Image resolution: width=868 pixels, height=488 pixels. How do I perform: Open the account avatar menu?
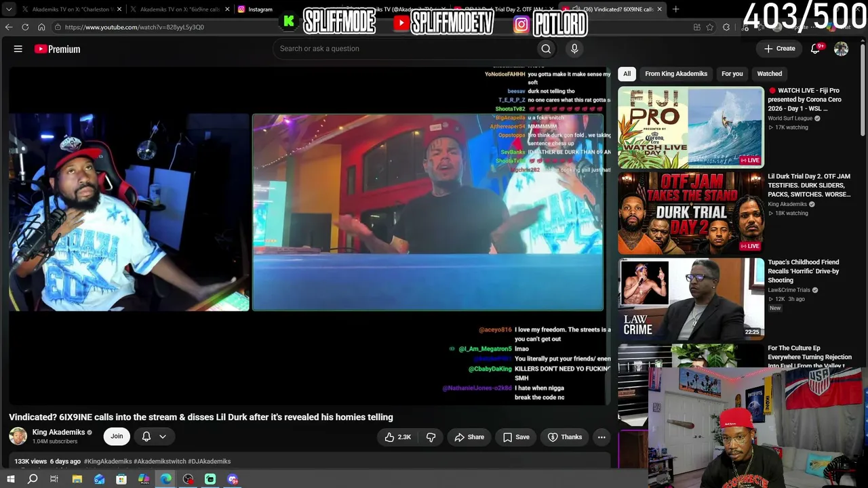(841, 49)
